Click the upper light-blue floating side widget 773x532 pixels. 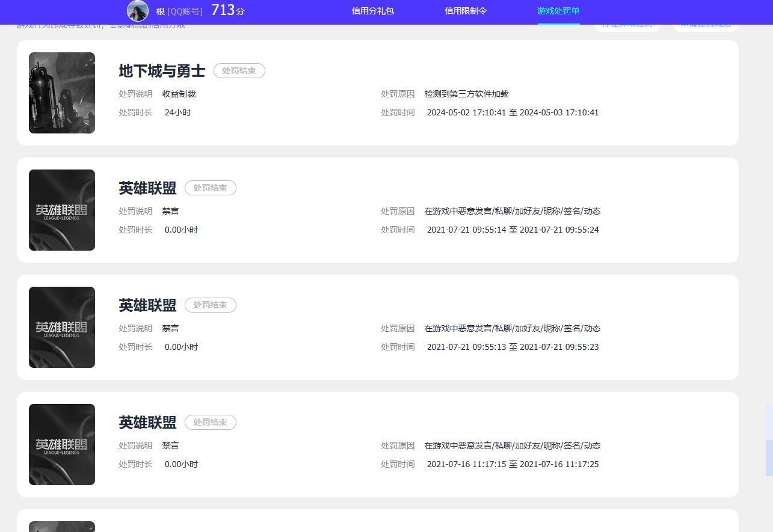tap(769, 422)
